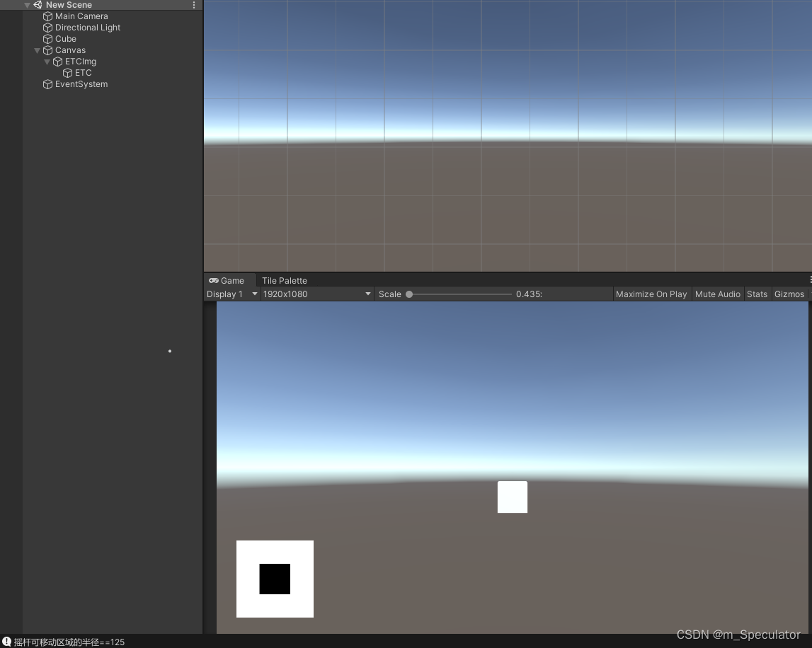
Task: Toggle Maximize On Play
Action: pos(651,294)
